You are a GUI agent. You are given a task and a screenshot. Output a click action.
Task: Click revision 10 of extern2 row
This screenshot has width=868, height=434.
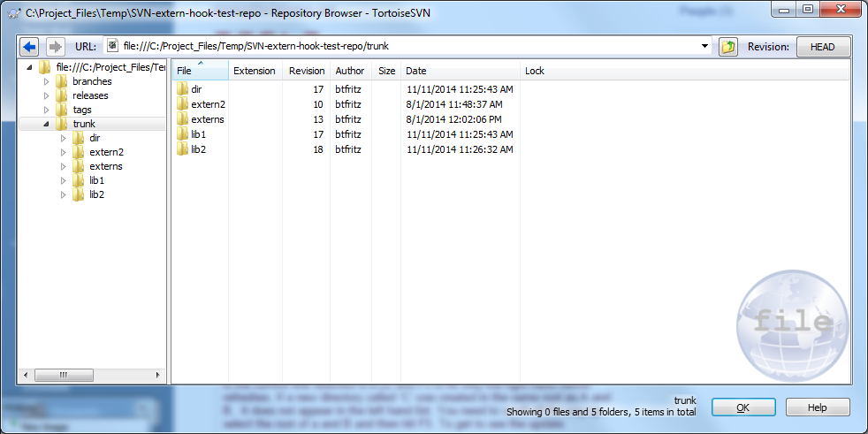(x=318, y=104)
